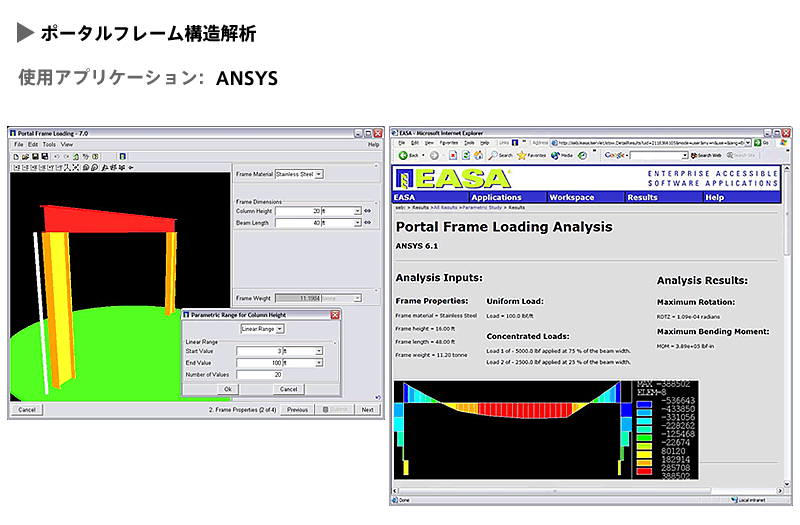Refresh the page in Internet Explorer
Screen dimensions: 800x525
[465, 155]
